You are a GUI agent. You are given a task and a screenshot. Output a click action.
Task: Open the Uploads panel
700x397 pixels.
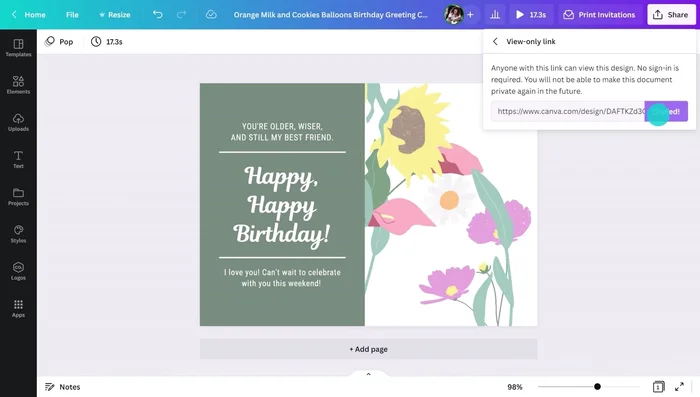pyautogui.click(x=18, y=122)
